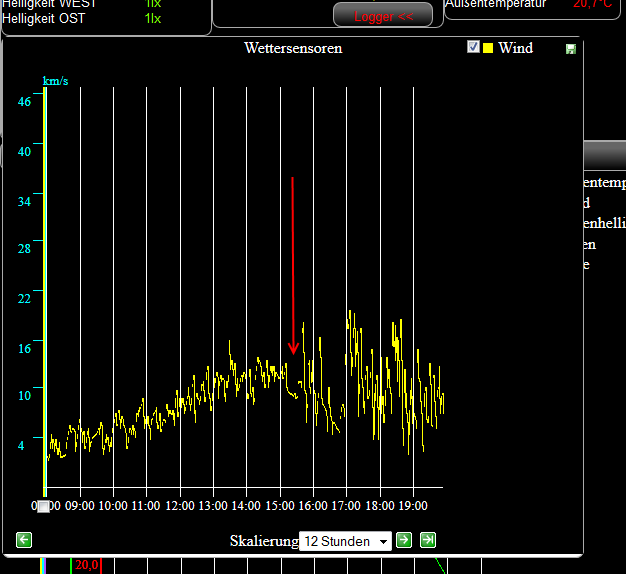Click the Wind legend label

(515, 48)
